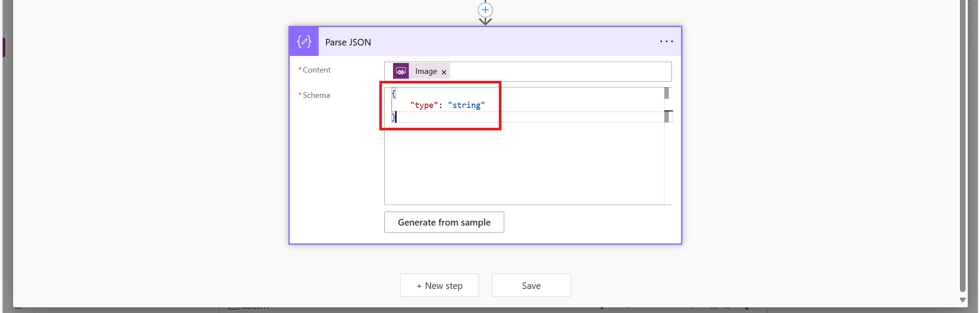The width and height of the screenshot is (980, 313).
Task: Click the Schema field label
Action: [316, 95]
